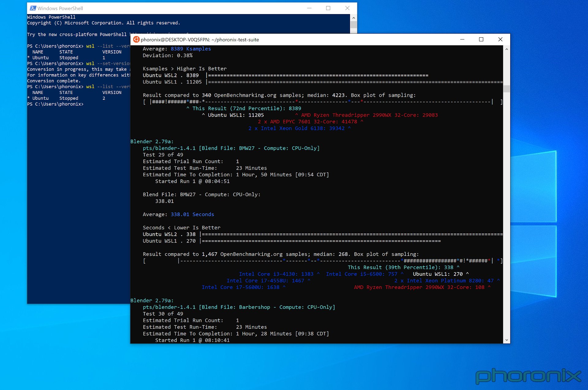Click the Barbershop pts/blender-1.4.1 test line

click(x=239, y=307)
